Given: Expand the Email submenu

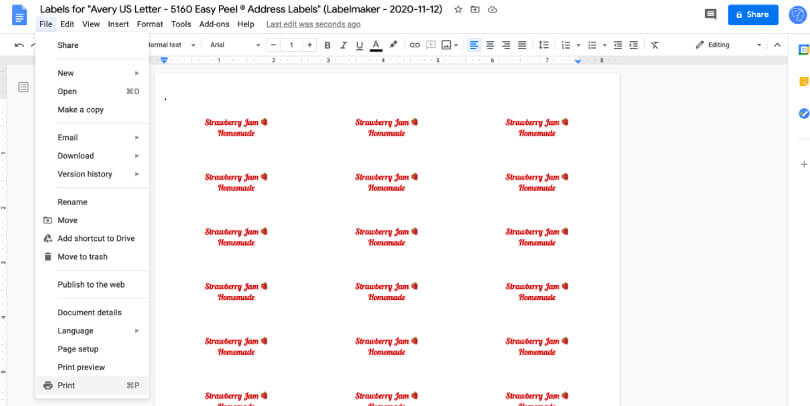Looking at the screenshot, I should (92, 137).
